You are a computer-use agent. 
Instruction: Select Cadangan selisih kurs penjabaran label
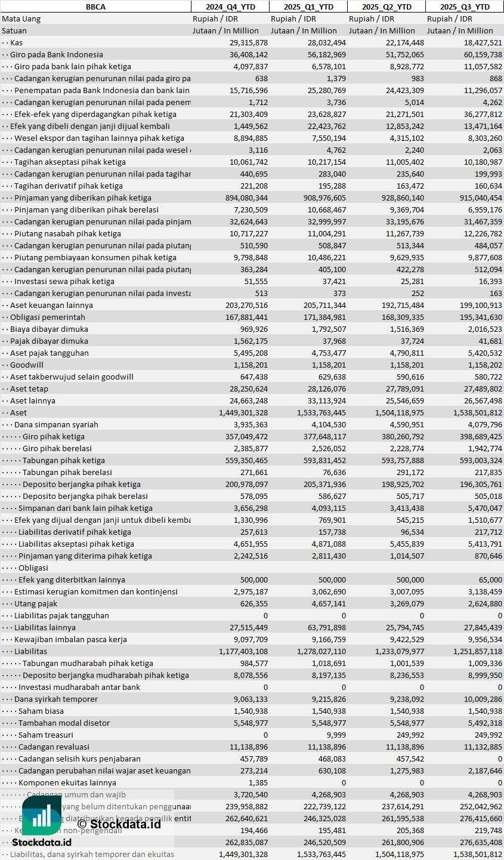click(x=79, y=759)
